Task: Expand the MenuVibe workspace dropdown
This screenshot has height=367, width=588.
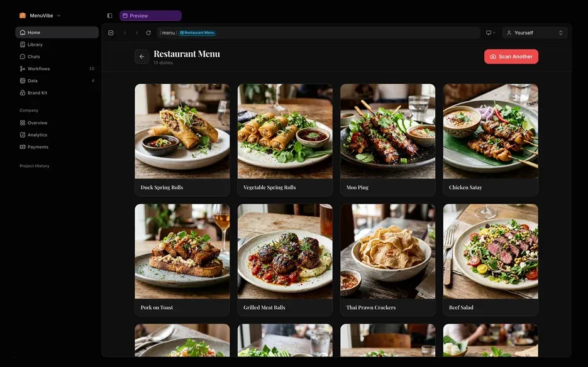Action: pyautogui.click(x=58, y=14)
